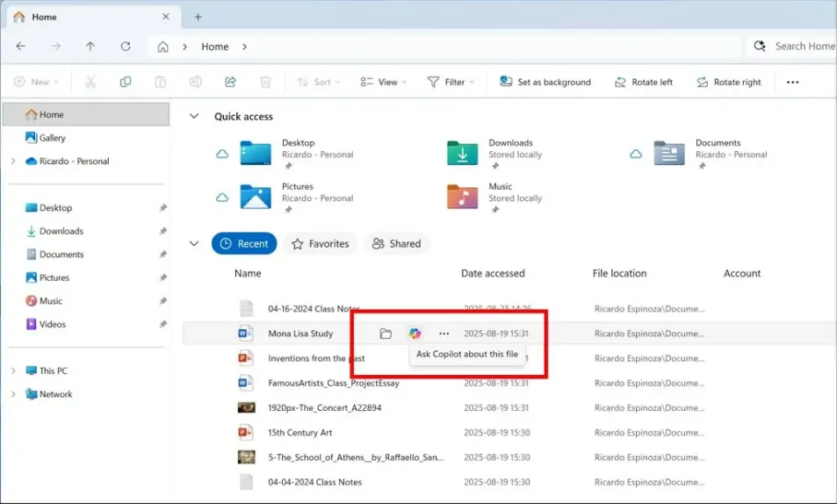Open the View dropdown menu
837x504 pixels.
point(384,82)
